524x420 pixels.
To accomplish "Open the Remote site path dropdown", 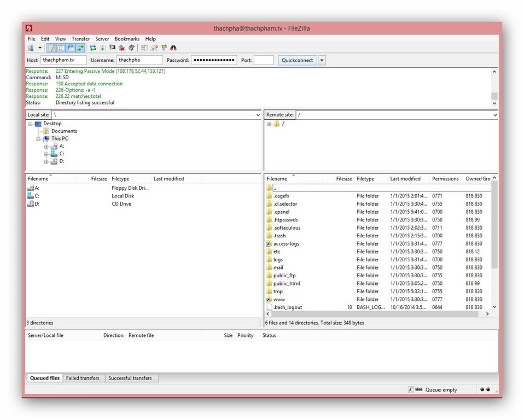I will pyautogui.click(x=494, y=115).
